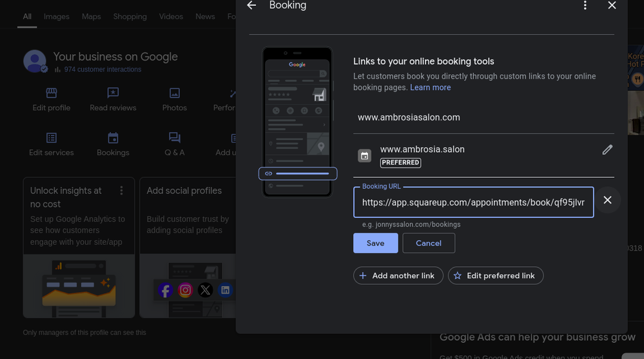644x359 pixels.
Task: Open the three-dot menu in Booking header
Action: click(x=585, y=5)
